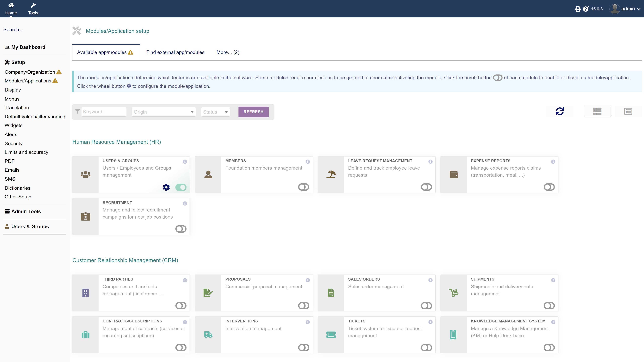Show info for Members module

[x=308, y=162]
